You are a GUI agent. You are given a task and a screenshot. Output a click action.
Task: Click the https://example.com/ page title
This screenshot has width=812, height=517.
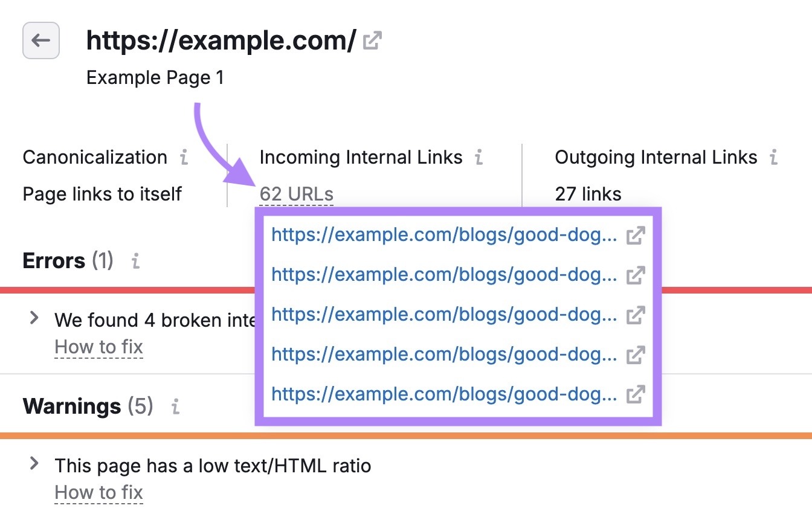point(221,40)
